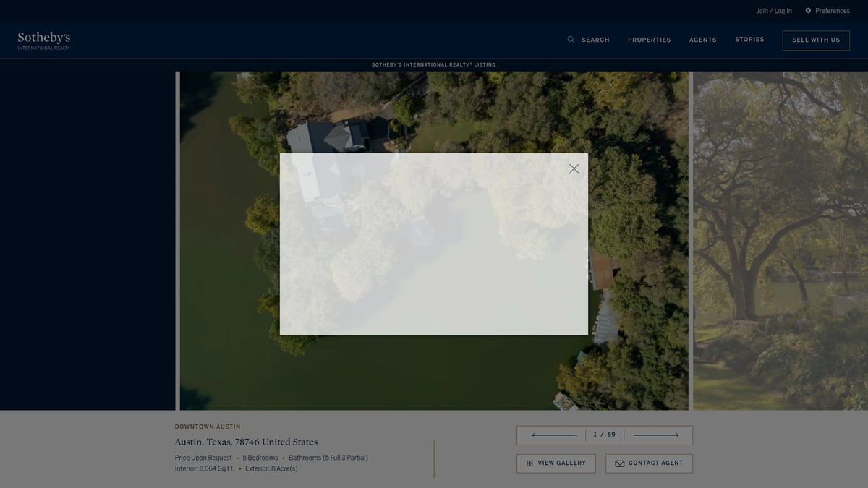Click the Austin, Texas listing title
Viewport: 868px width, 488px height.
point(246,442)
